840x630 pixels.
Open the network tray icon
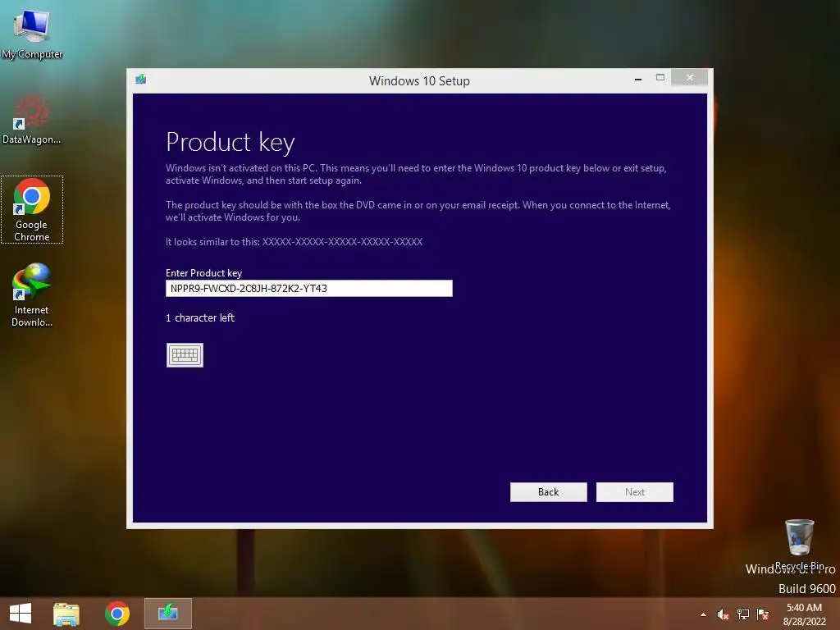[743, 614]
